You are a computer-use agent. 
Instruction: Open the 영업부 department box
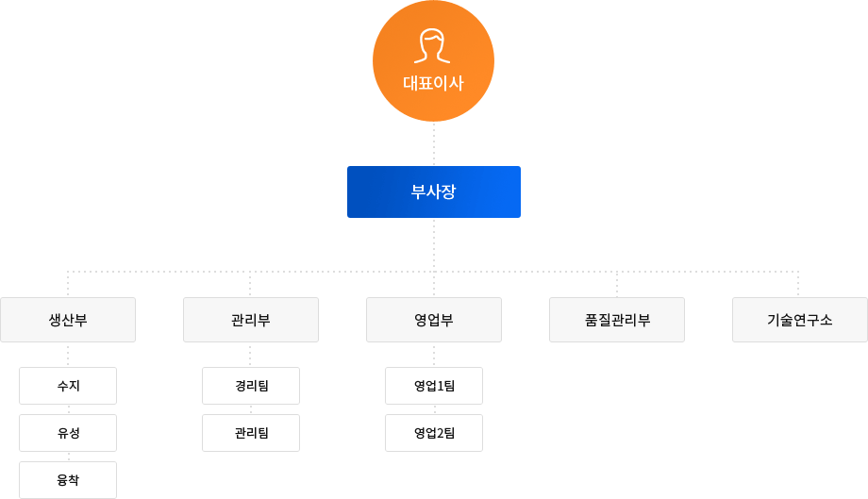pyautogui.click(x=434, y=320)
